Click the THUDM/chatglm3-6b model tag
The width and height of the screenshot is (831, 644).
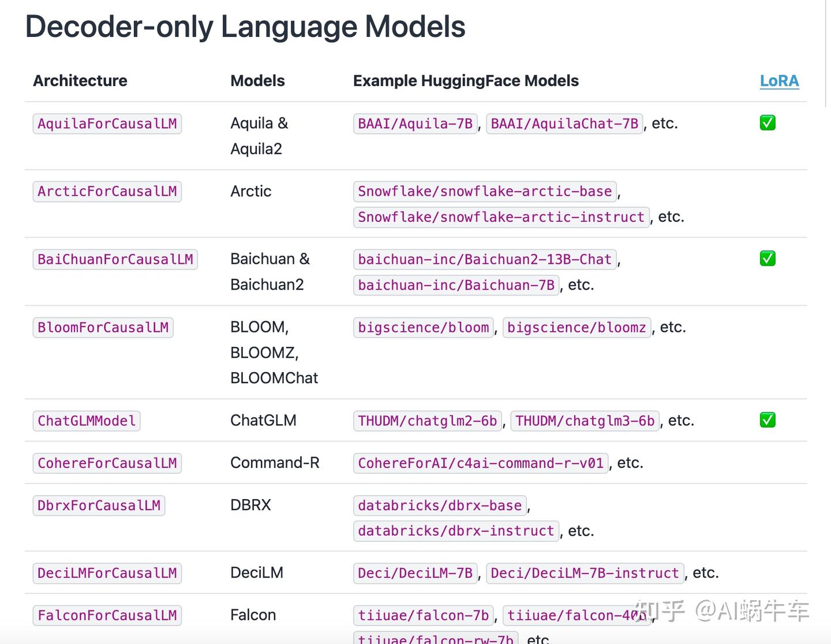[585, 421]
